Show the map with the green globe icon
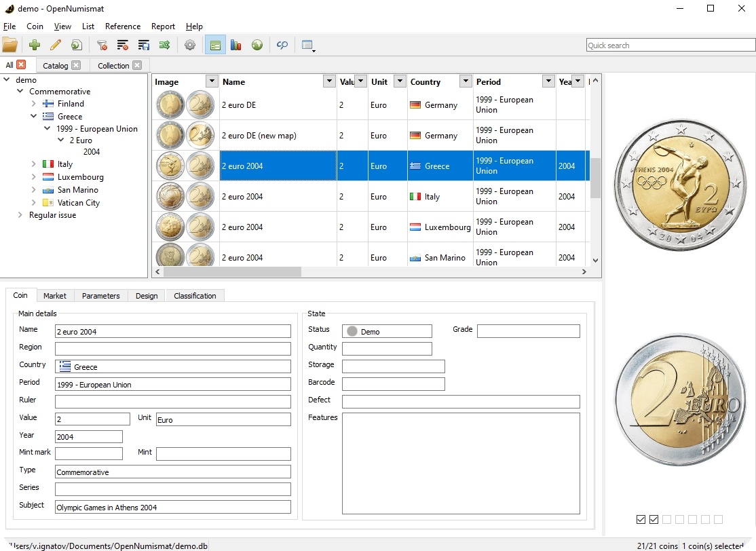The image size is (756, 551). (x=257, y=45)
